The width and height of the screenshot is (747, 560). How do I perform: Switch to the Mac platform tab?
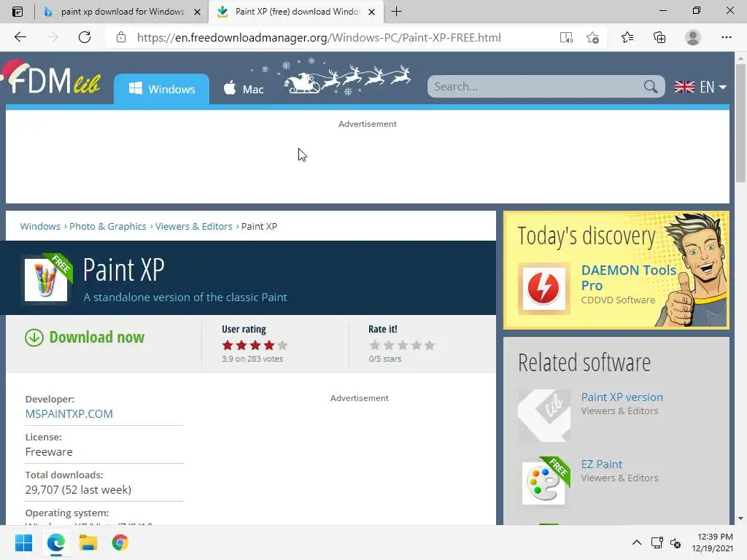[x=244, y=89]
